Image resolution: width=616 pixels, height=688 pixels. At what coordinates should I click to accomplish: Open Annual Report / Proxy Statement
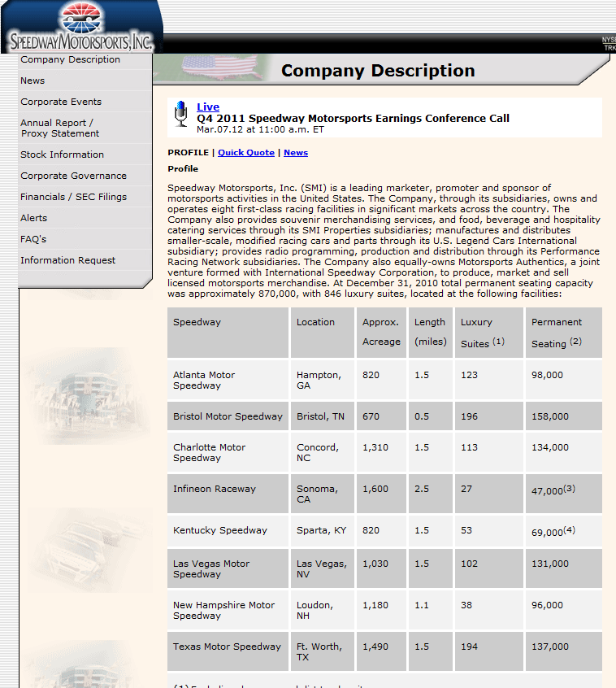click(59, 128)
